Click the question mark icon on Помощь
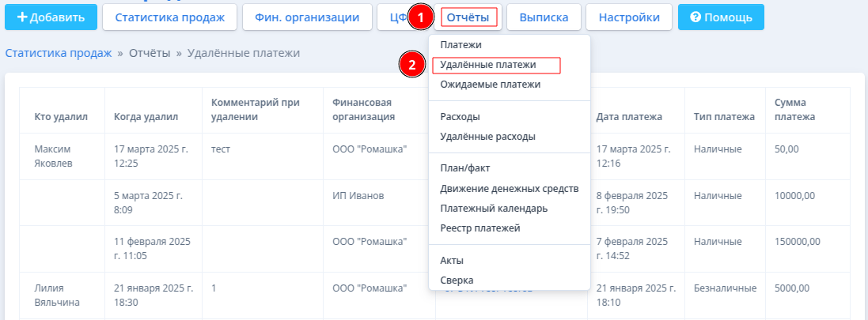 [696, 17]
